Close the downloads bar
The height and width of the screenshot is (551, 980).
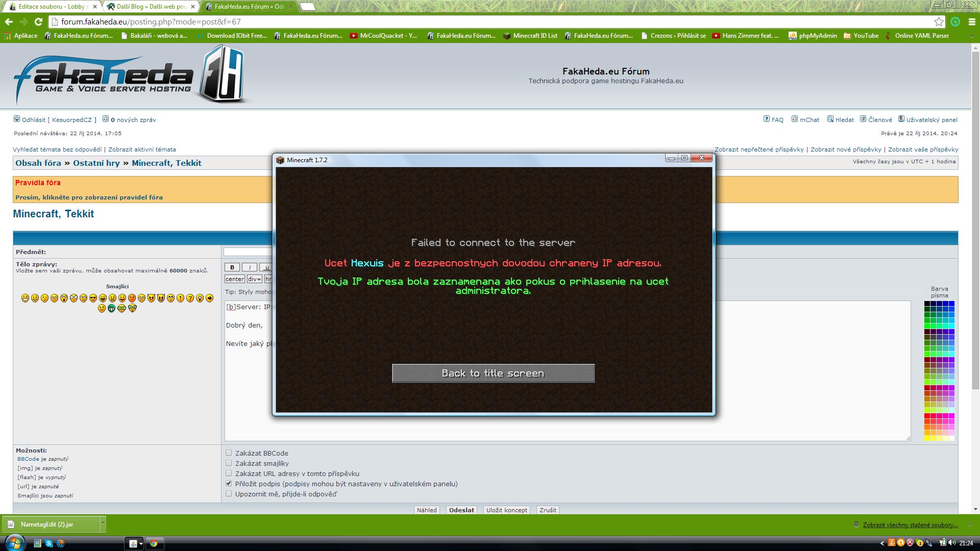click(971, 524)
